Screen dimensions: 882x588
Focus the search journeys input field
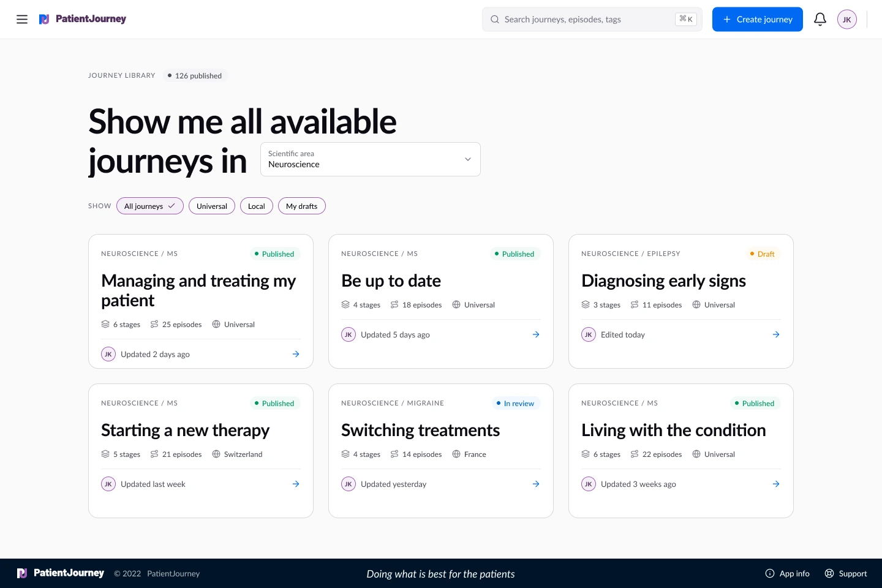592,19
